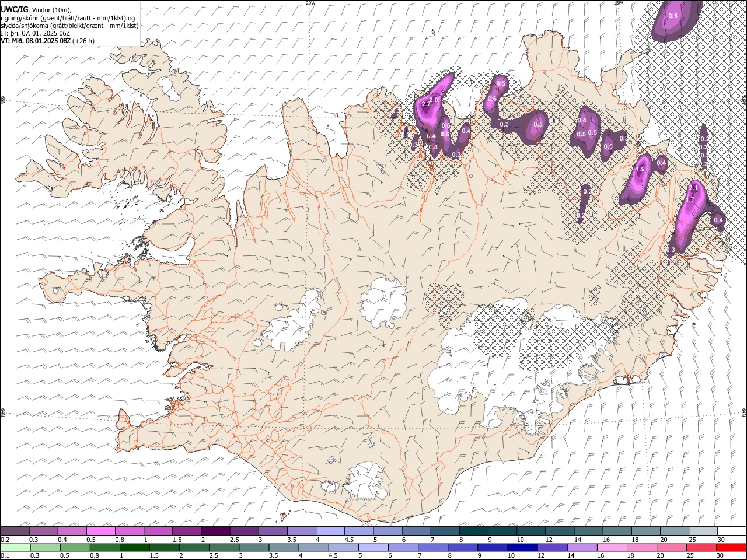Click the 'Vindur (10m)' label in header

click(51, 10)
